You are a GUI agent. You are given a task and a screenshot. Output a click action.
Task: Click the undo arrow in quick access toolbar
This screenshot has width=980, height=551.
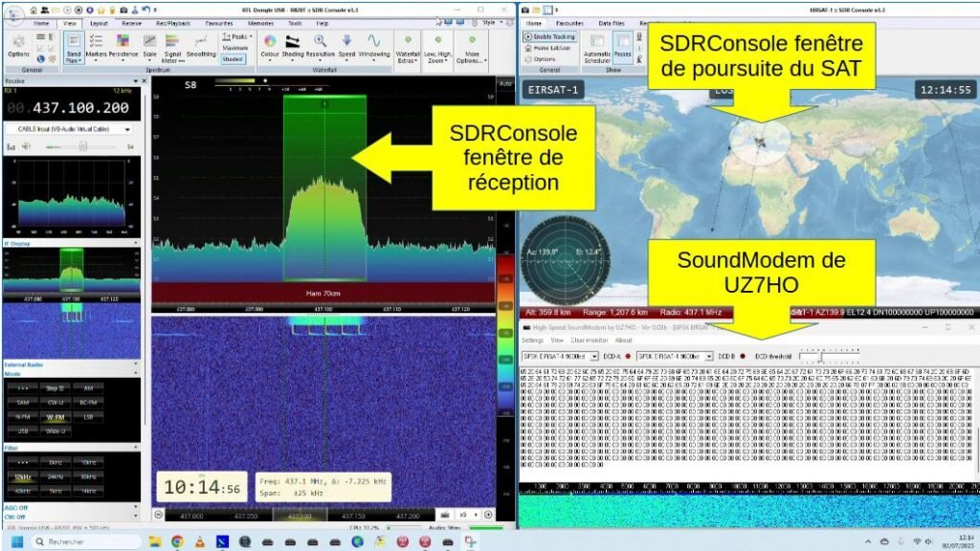point(145,10)
